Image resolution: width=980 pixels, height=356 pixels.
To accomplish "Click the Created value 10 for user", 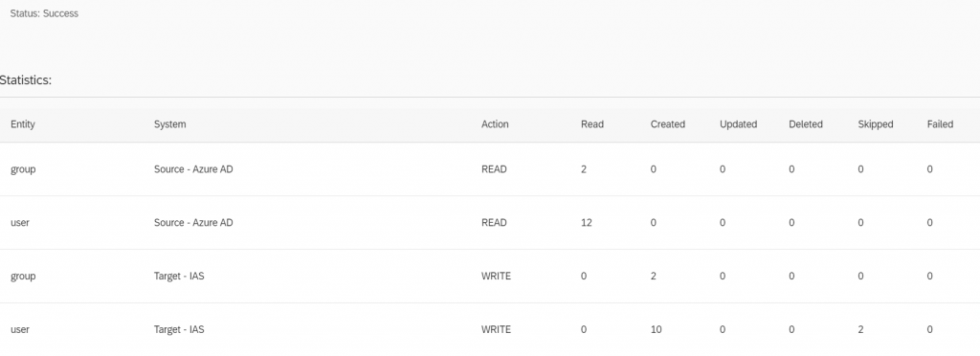I will pos(657,330).
